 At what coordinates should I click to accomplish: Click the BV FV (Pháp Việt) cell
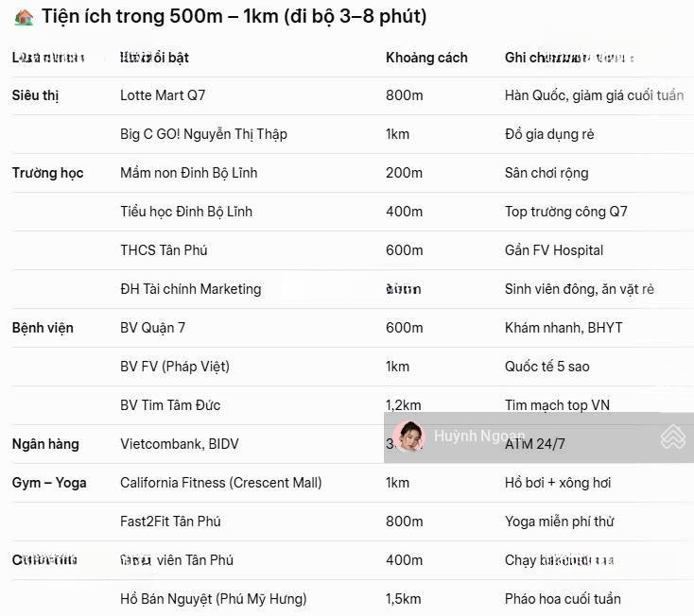175,367
